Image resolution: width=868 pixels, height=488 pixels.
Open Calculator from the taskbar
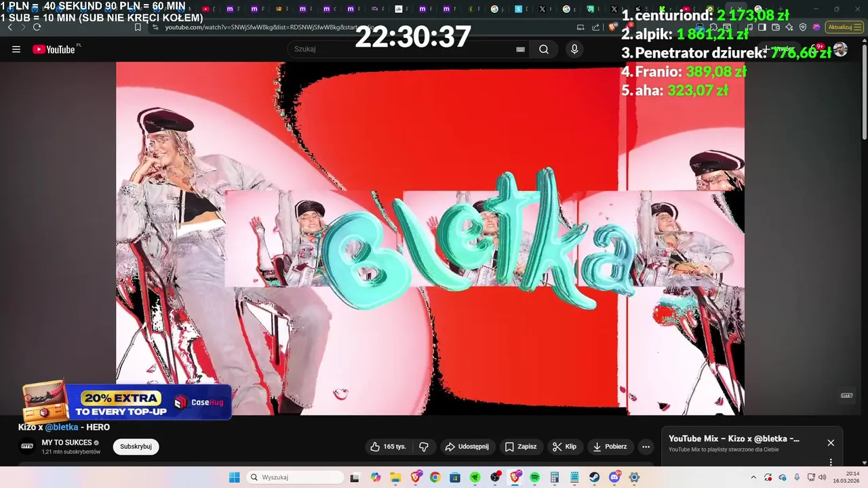click(555, 477)
